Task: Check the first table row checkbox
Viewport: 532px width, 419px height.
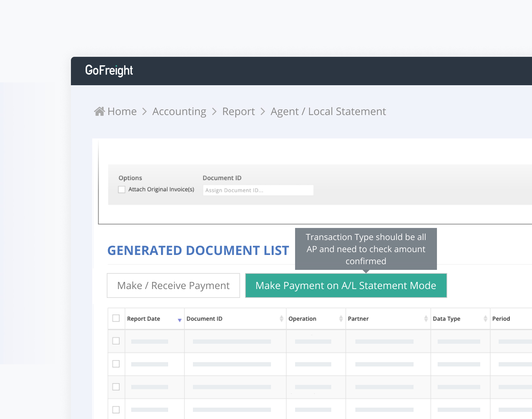Action: coord(116,341)
